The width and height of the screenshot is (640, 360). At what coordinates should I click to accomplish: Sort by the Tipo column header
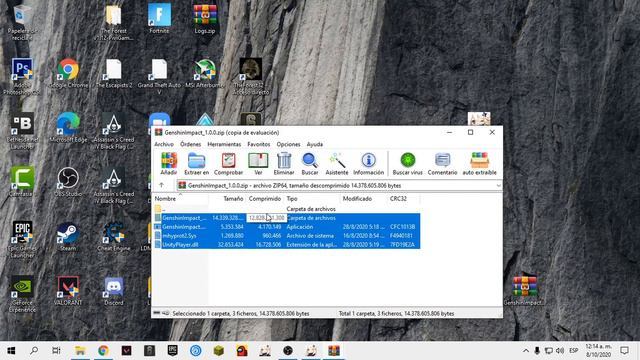coord(312,199)
